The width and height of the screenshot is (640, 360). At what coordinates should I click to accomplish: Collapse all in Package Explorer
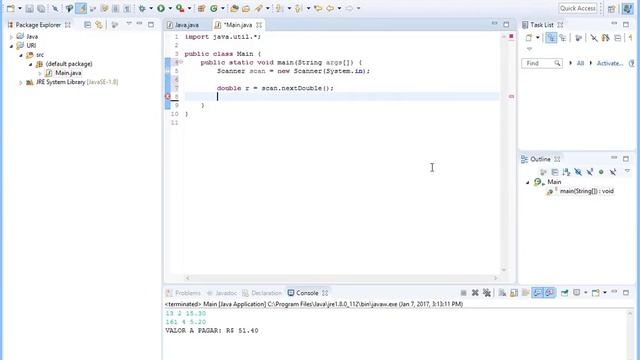tap(87, 25)
